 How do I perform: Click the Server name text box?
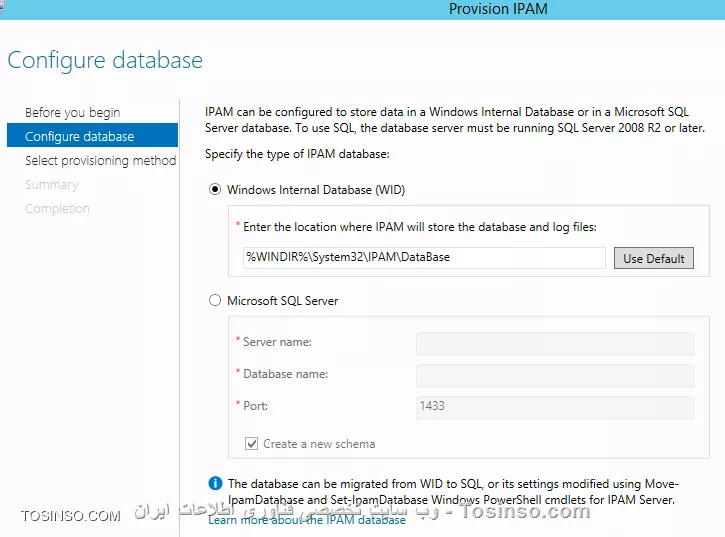pyautogui.click(x=554, y=343)
